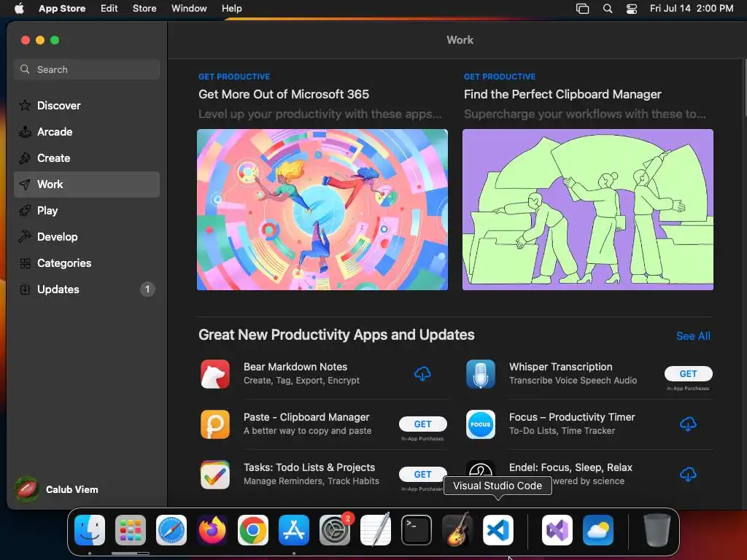Open the Edit menu
Image resolution: width=747 pixels, height=560 pixels.
point(109,8)
